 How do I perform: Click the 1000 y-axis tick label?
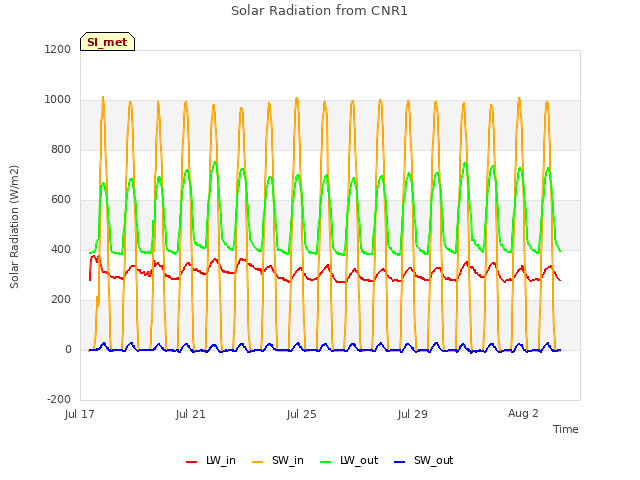point(58,100)
